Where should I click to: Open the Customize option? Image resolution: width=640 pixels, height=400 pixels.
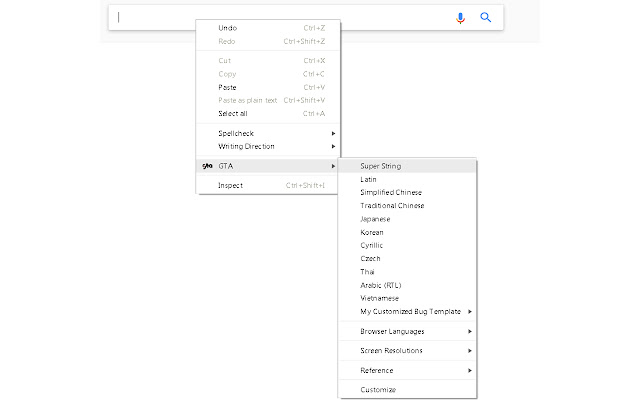coord(378,389)
